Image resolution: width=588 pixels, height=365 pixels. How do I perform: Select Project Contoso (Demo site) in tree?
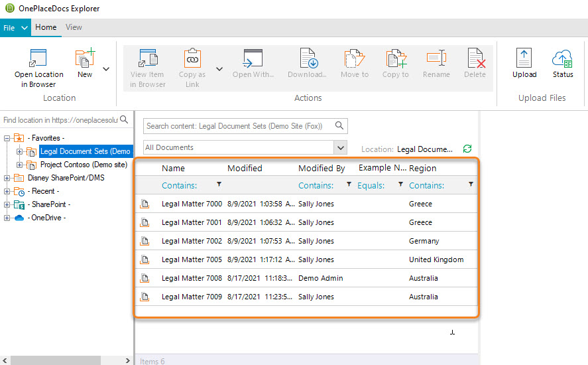(x=84, y=165)
